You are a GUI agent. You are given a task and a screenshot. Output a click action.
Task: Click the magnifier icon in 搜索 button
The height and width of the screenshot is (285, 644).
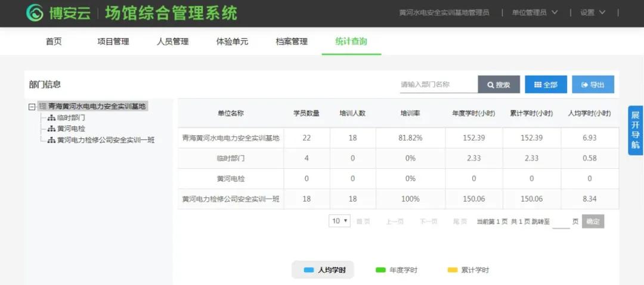click(490, 85)
